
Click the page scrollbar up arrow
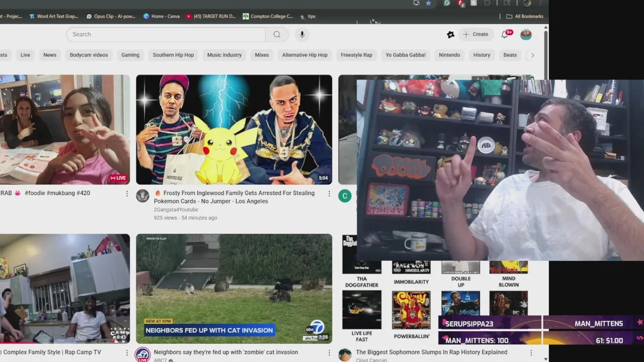(x=546, y=27)
